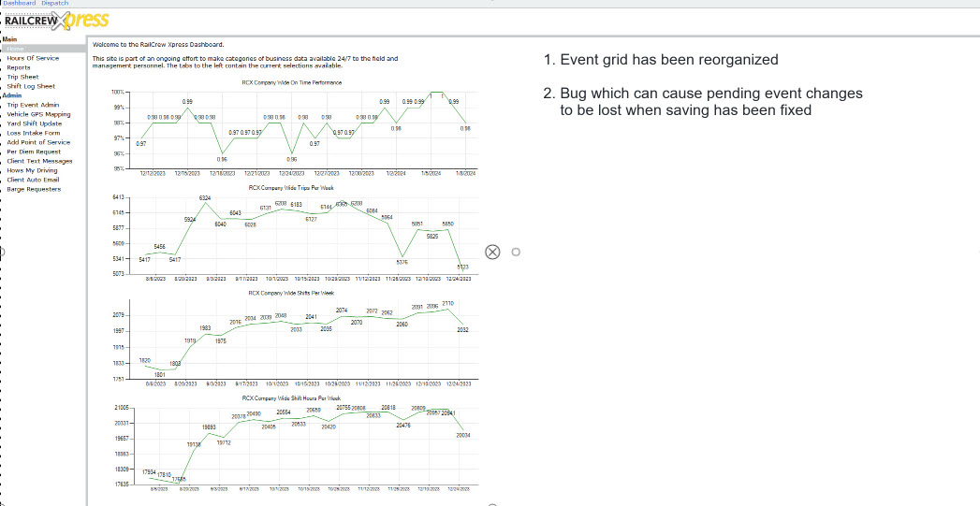Open the Dashboard tab at top
The image size is (980, 506).
point(20,3)
